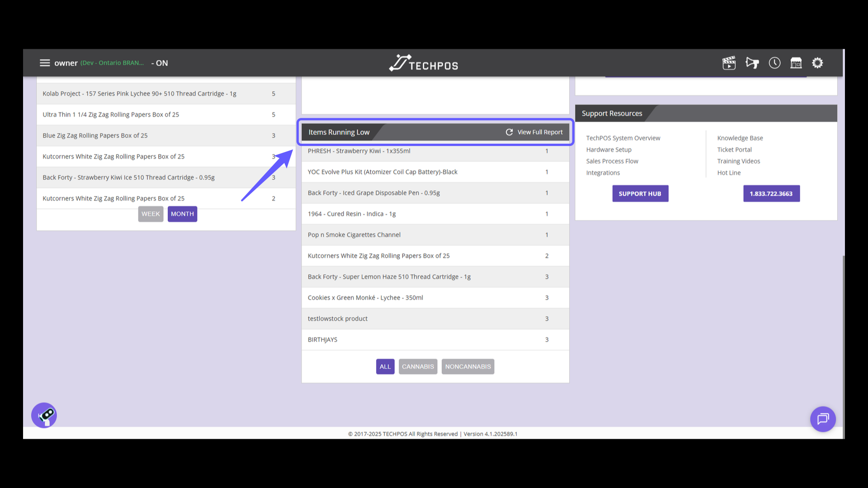Select Back Forty - Iced Grape Disposable Pen row

click(x=435, y=193)
